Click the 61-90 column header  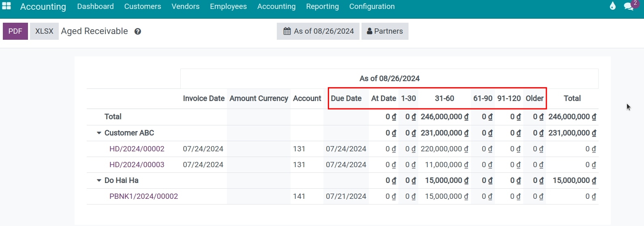point(483,99)
